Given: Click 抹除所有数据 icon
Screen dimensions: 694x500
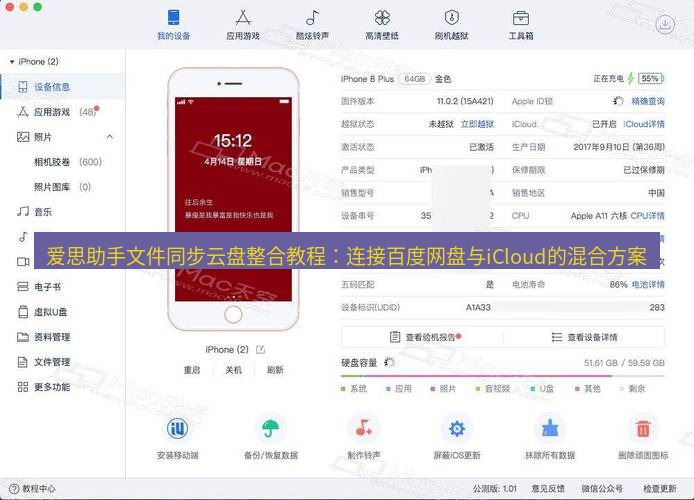Looking at the screenshot, I should coord(550,428).
